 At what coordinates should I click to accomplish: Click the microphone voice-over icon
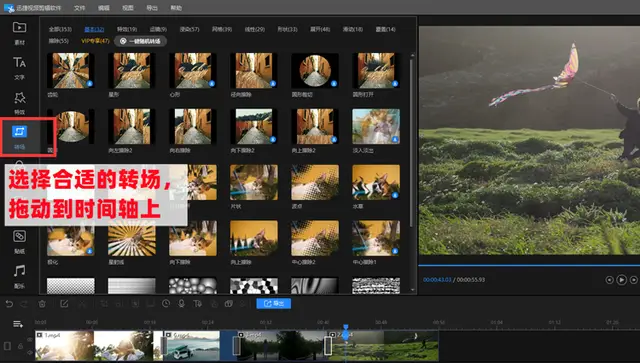[181, 304]
